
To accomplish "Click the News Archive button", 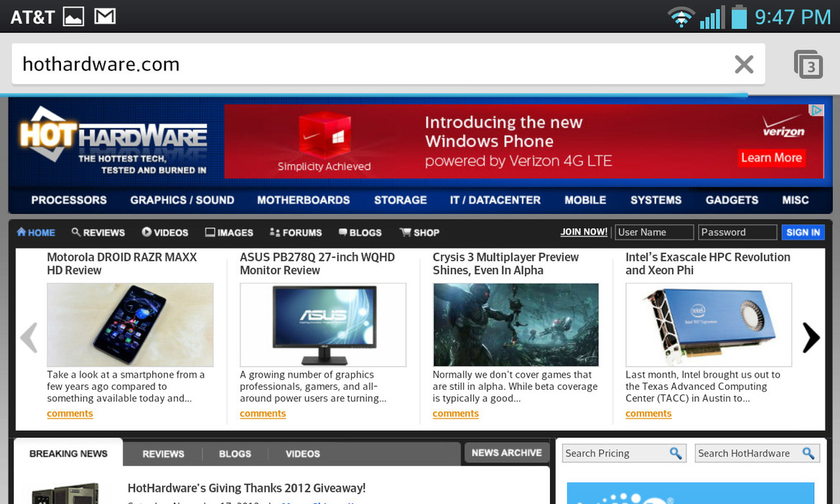I will click(x=506, y=452).
